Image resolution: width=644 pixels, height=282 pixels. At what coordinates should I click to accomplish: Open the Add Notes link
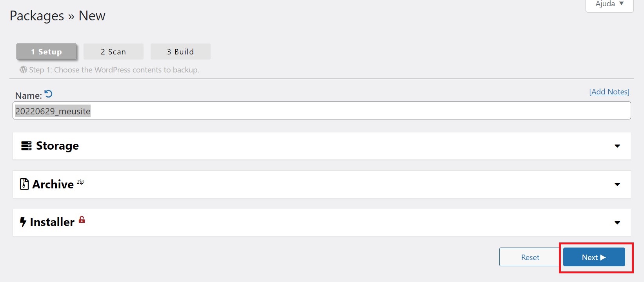[x=609, y=92]
